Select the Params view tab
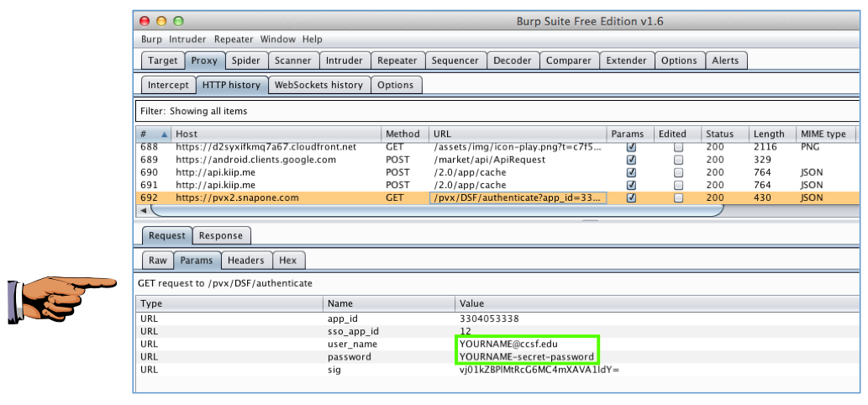The width and height of the screenshot is (868, 405). (x=197, y=260)
